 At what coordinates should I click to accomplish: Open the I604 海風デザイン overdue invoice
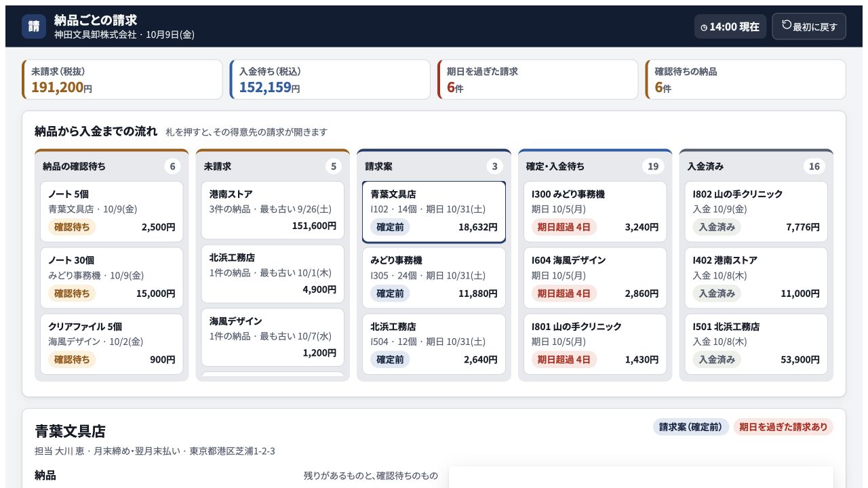click(x=595, y=278)
